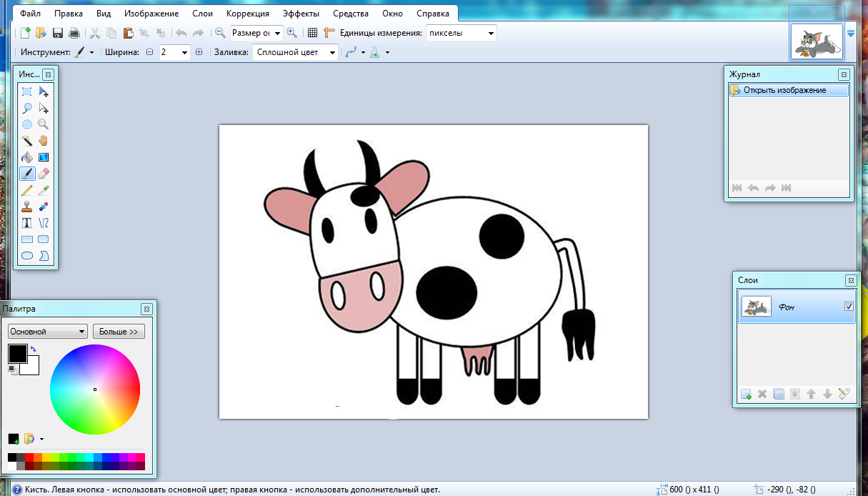The width and height of the screenshot is (868, 496).
Task: Open the image list arrow near thumbnail
Action: pos(851,33)
